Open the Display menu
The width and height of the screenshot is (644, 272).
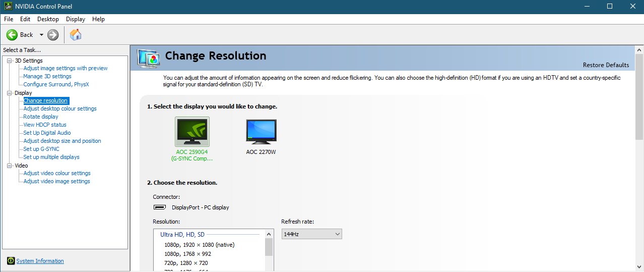click(x=76, y=19)
